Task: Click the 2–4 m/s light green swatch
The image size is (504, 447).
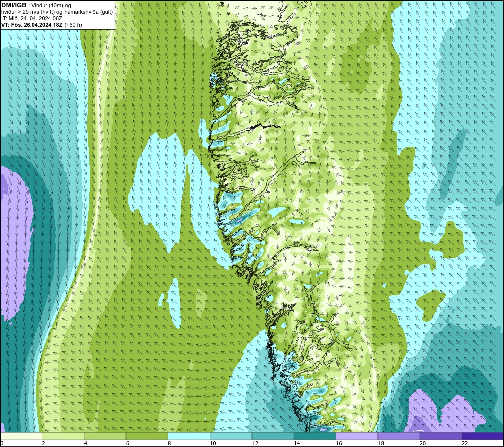Action: (x=63, y=436)
